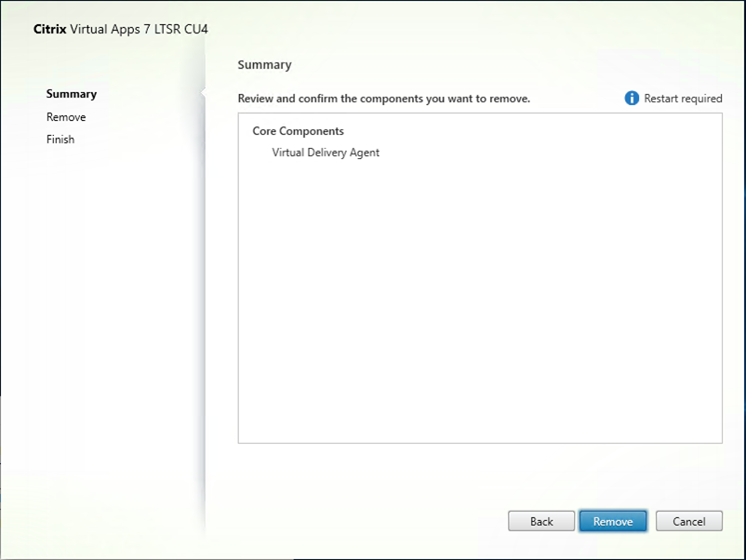
Task: Click the Restart required text
Action: pyautogui.click(x=683, y=99)
